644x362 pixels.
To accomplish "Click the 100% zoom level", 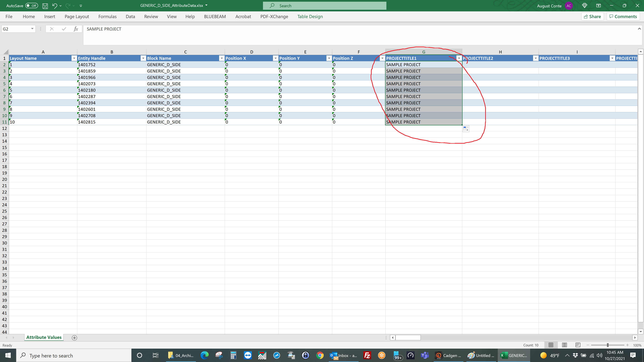I will coord(637,345).
